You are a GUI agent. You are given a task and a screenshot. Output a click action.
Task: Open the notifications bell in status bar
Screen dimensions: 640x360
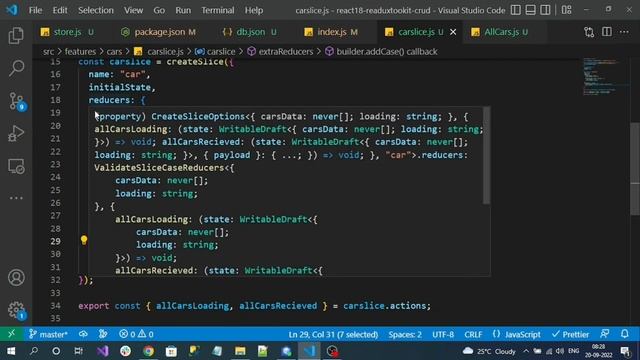click(x=624, y=334)
